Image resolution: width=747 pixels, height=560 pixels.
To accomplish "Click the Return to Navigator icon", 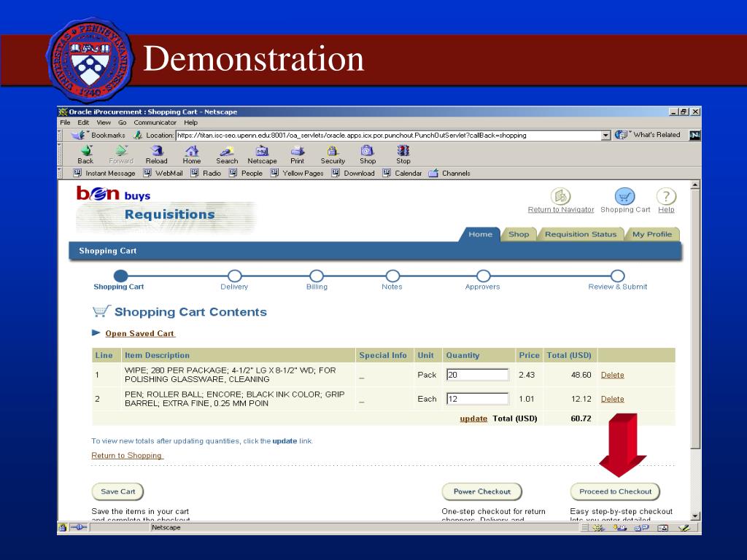I will pyautogui.click(x=561, y=196).
